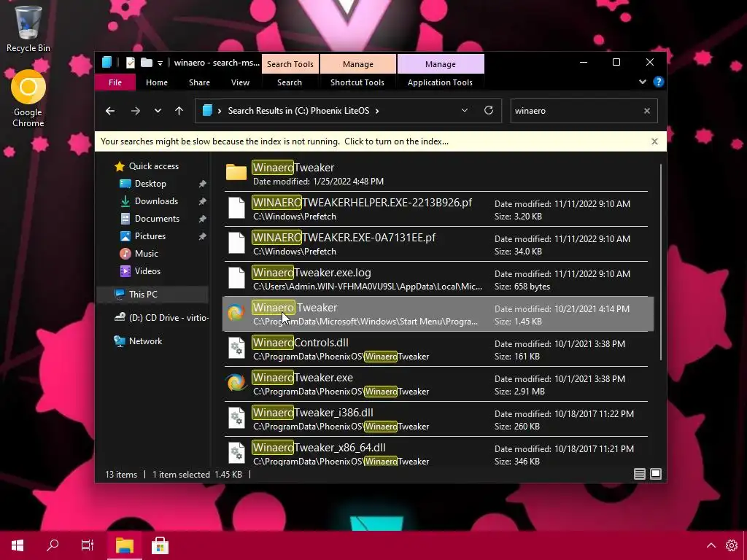Open the Customize Quick Access Toolbar dropdown
The width and height of the screenshot is (747, 560).
[x=160, y=63]
